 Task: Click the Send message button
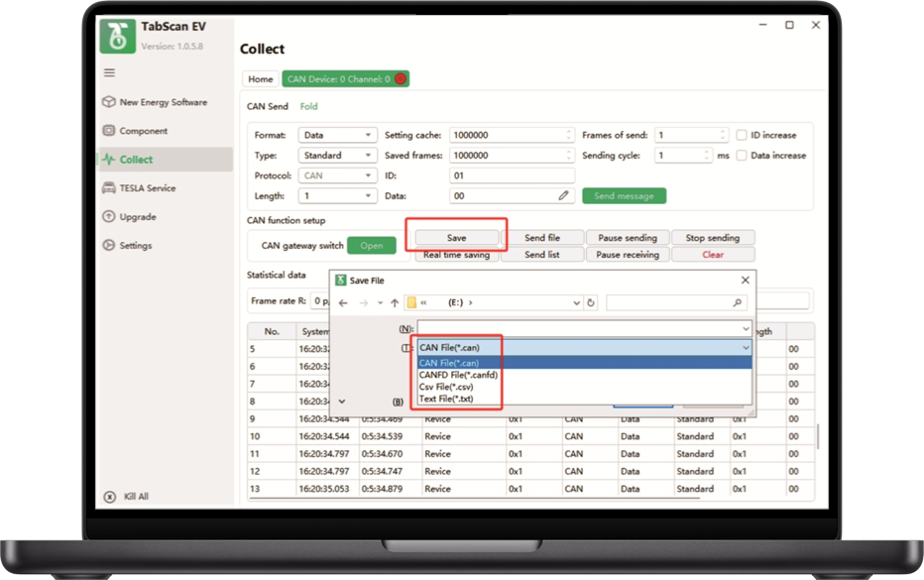point(624,195)
